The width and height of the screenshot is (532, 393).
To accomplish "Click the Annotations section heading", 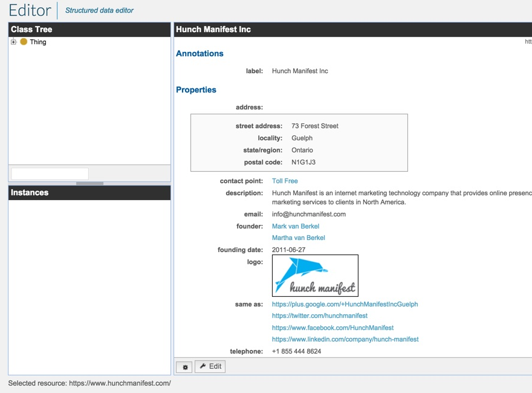I will (x=199, y=53).
